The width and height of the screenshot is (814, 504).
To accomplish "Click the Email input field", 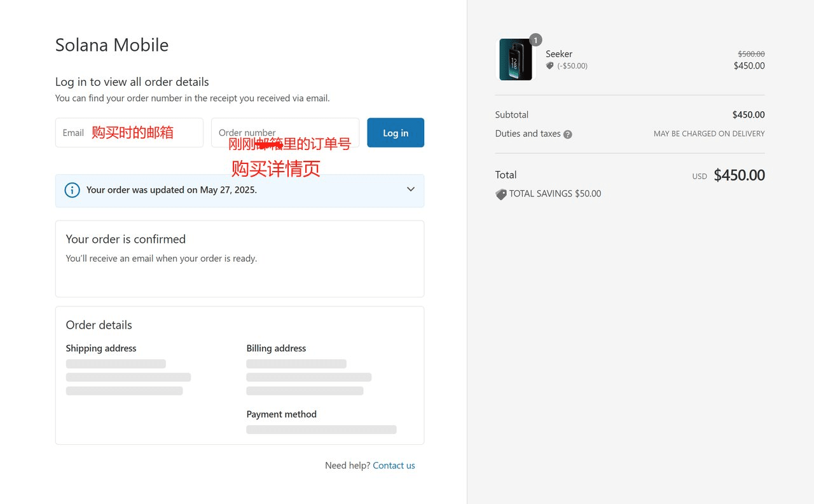I will click(129, 133).
